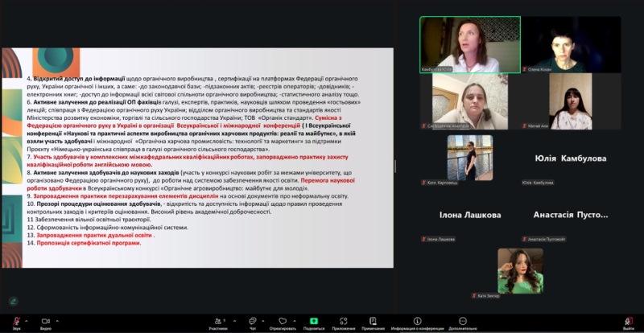
Task: Select the Юлія Камбулова name tile
Action: click(x=571, y=158)
